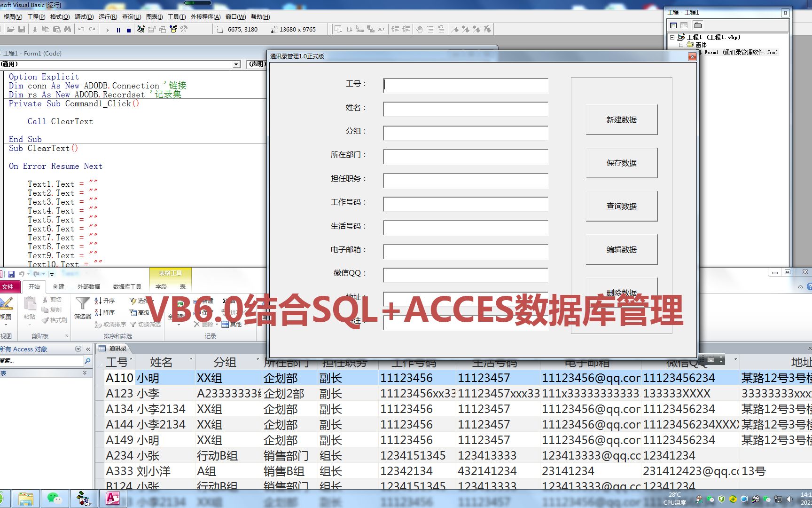The width and height of the screenshot is (812, 508).
Task: Click the Comment Block toolbar icon
Action: (x=430, y=29)
